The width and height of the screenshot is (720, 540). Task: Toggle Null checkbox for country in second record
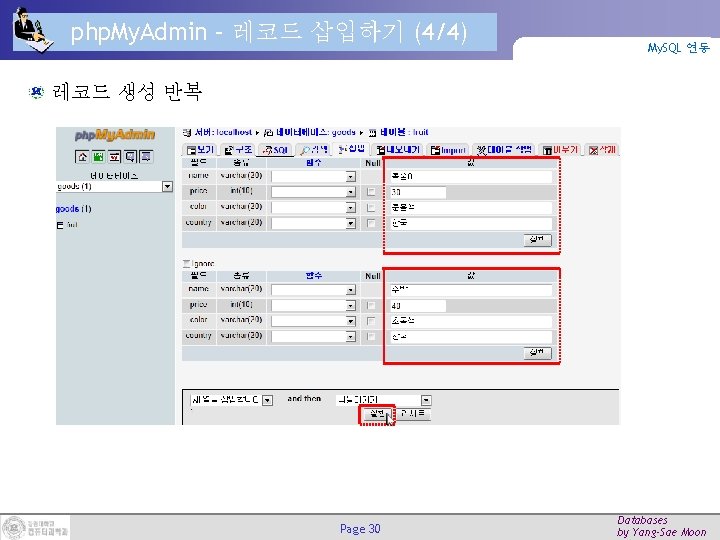[x=371, y=337]
